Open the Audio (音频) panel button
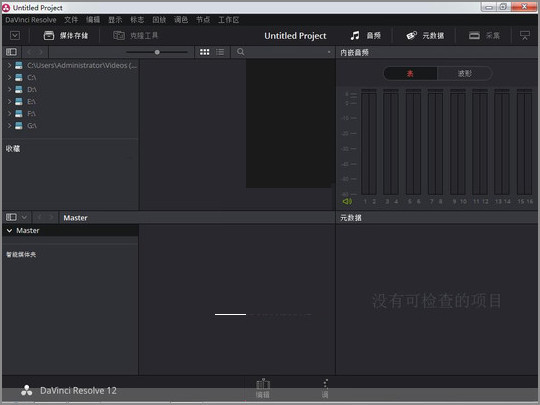Image resolution: width=540 pixels, height=405 pixels. [365, 35]
